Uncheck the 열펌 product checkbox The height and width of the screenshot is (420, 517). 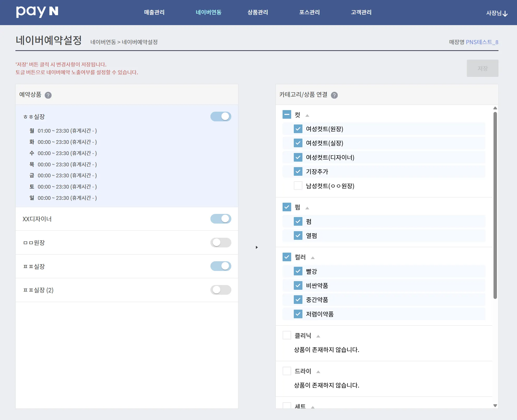(x=298, y=236)
